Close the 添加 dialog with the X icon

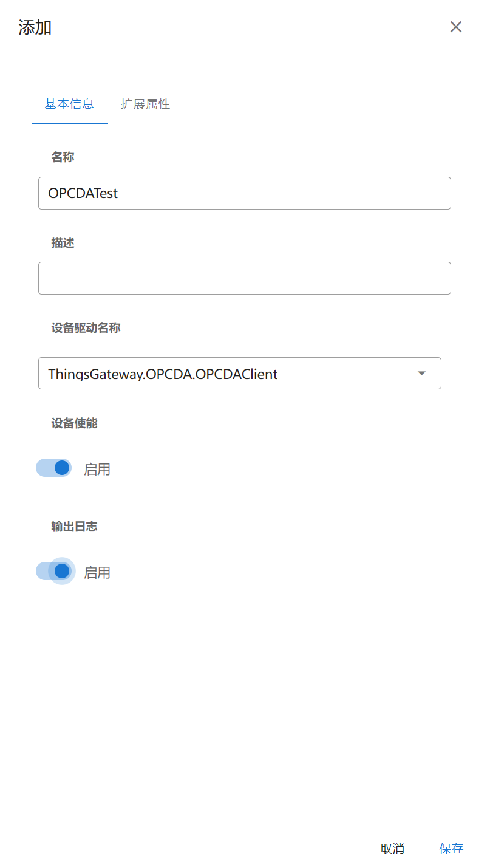tap(456, 27)
